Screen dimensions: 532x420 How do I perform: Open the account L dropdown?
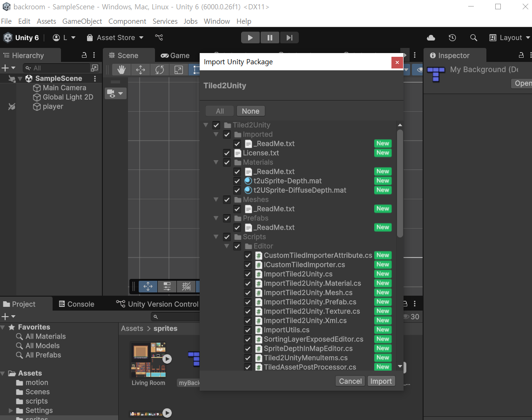[64, 38]
